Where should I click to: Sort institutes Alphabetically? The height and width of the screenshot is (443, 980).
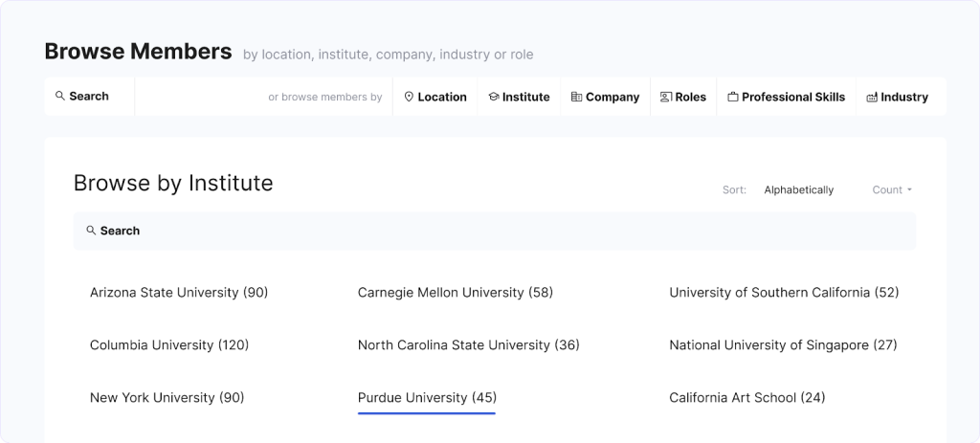pyautogui.click(x=798, y=190)
